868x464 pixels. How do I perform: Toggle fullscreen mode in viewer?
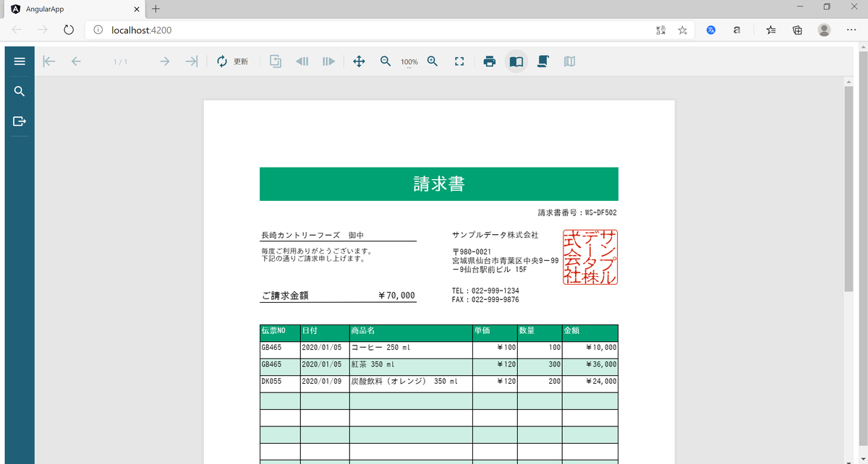[x=459, y=61]
